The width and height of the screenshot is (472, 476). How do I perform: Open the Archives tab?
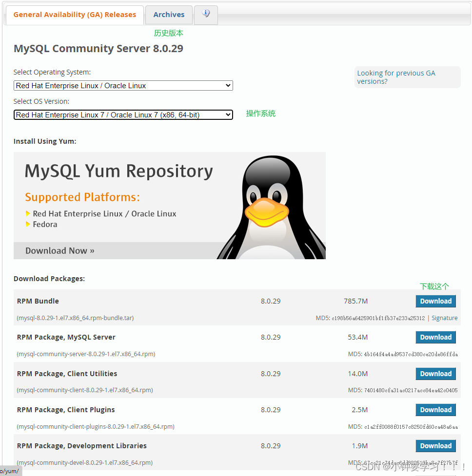[x=169, y=15]
